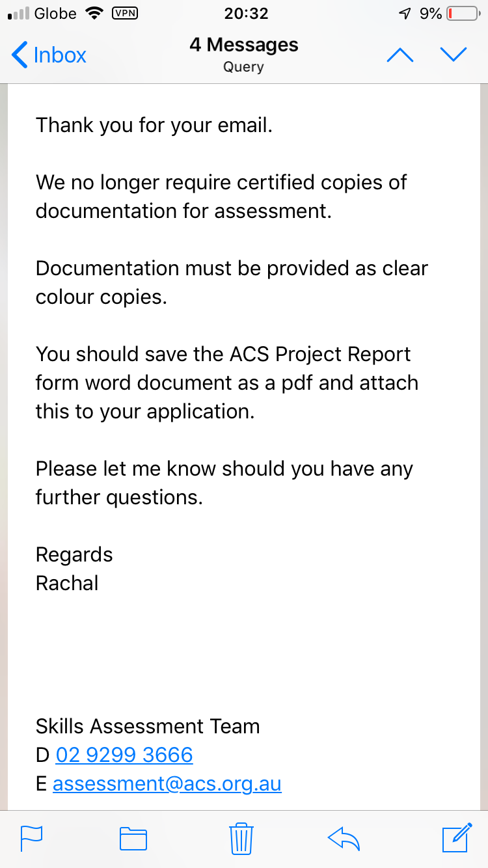The width and height of the screenshot is (488, 868).
Task: Tap the Query subject subtitle
Action: [243, 66]
